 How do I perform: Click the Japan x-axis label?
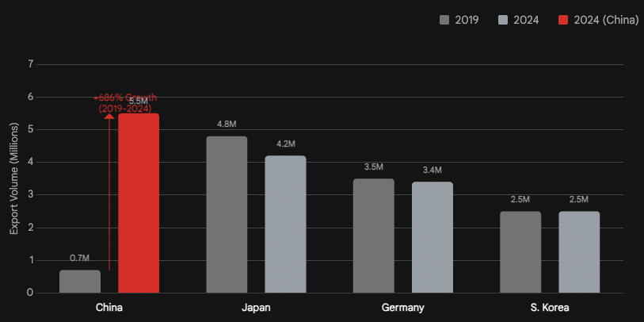coord(256,307)
